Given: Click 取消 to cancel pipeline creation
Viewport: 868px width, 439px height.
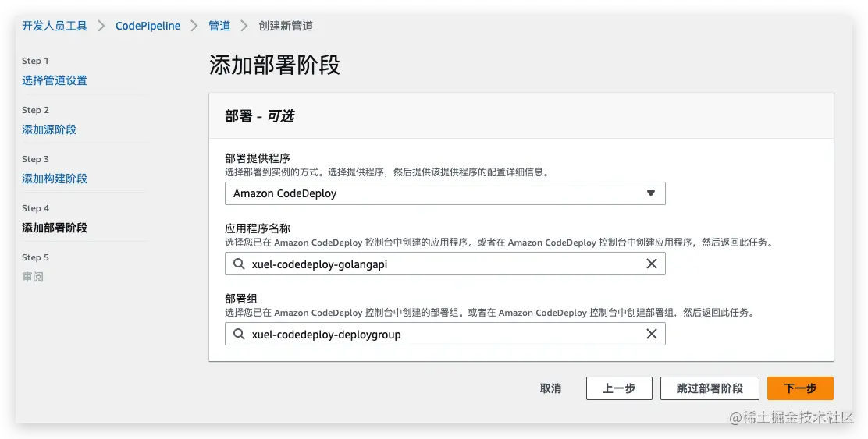Looking at the screenshot, I should pos(550,388).
